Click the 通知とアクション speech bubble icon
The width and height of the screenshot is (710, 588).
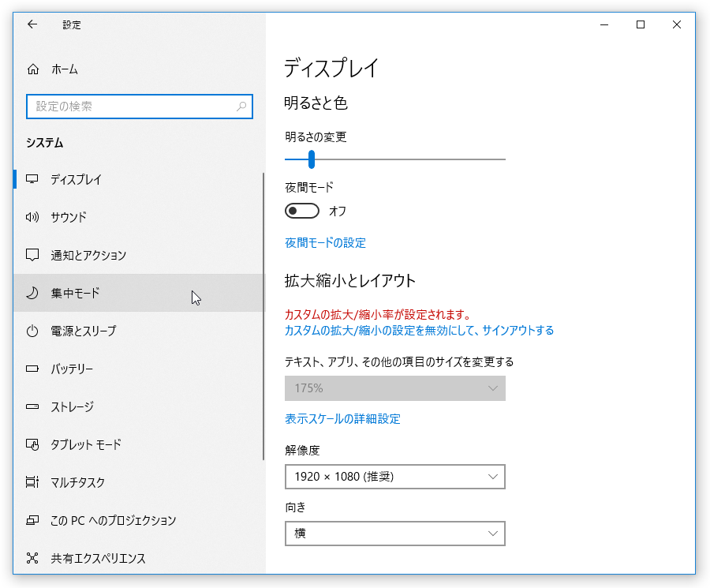coord(32,255)
